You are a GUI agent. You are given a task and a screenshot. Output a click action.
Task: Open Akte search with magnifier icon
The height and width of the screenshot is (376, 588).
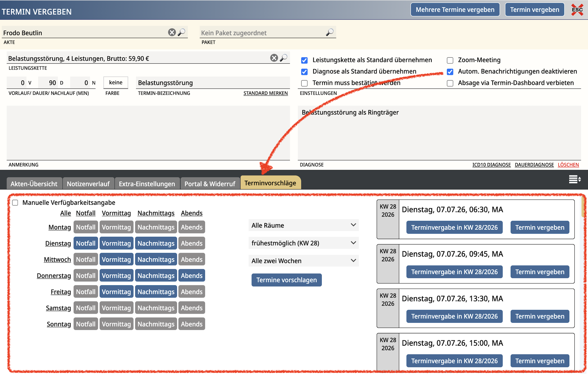(181, 32)
